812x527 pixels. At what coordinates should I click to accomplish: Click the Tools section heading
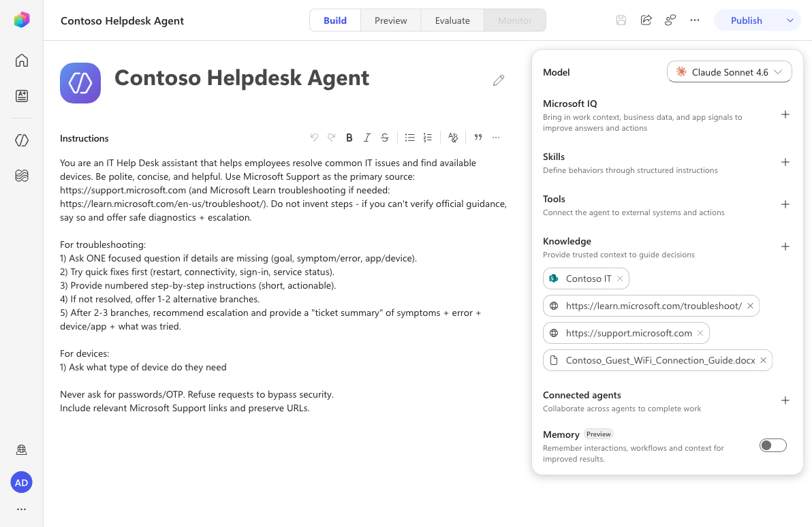pos(554,199)
